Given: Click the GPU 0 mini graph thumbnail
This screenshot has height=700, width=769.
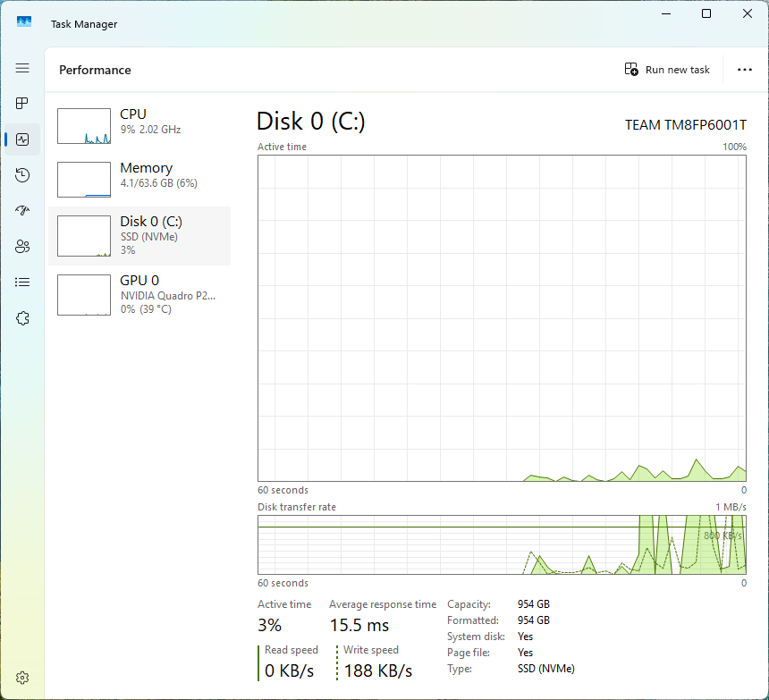Looking at the screenshot, I should (x=84, y=295).
